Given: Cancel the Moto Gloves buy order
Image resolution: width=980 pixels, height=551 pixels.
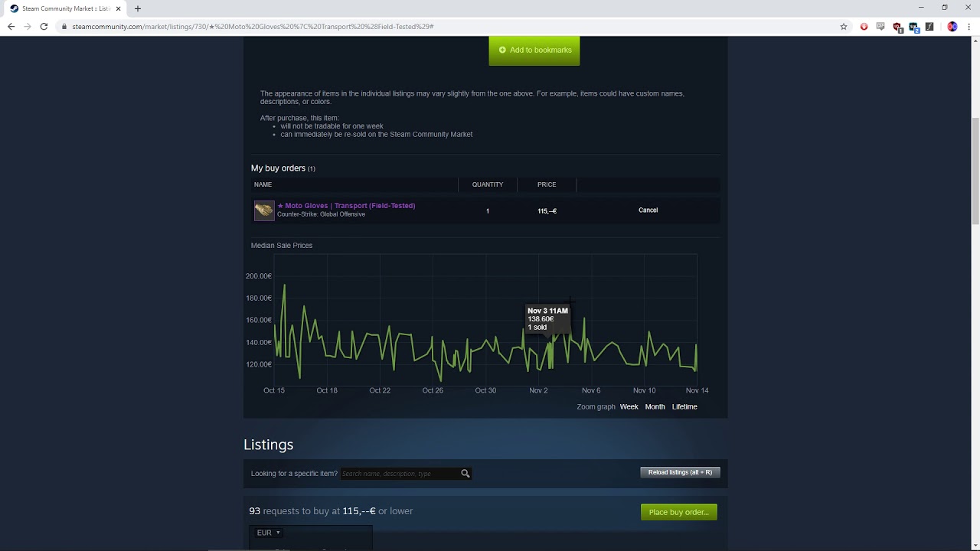Looking at the screenshot, I should click(x=648, y=210).
